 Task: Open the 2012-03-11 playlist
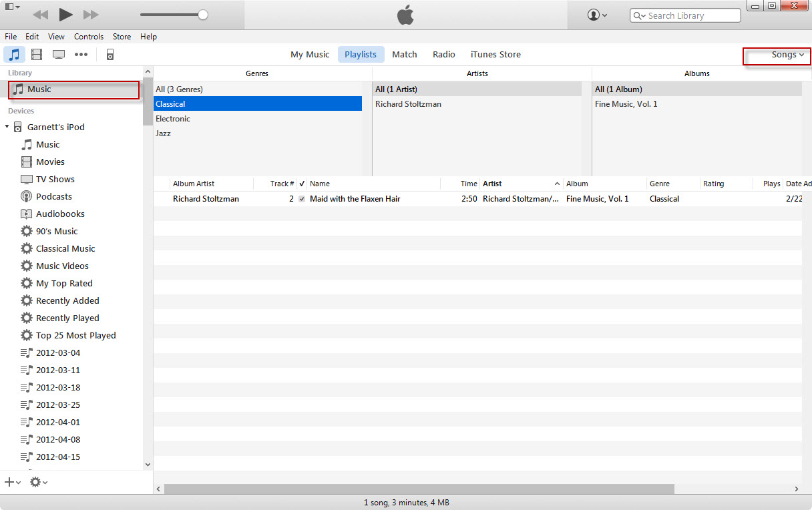click(x=57, y=370)
